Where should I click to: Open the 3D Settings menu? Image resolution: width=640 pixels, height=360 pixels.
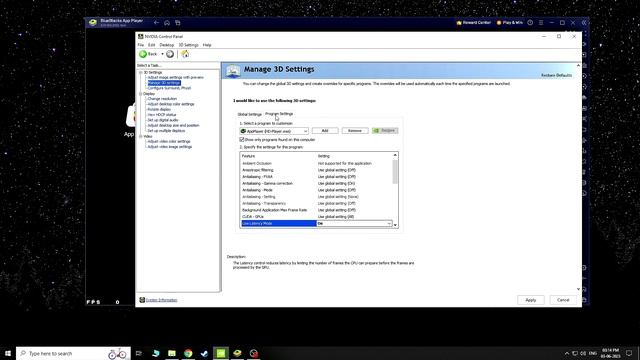coord(188,45)
